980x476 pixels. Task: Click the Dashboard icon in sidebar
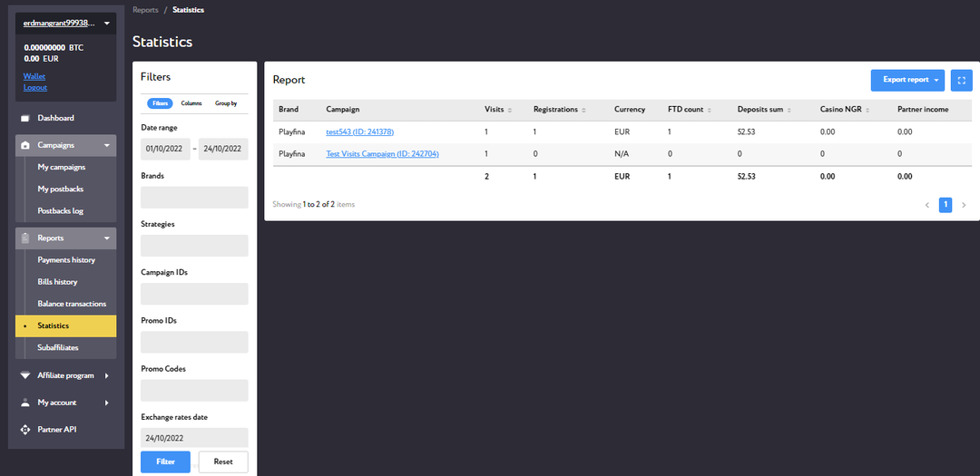point(25,118)
